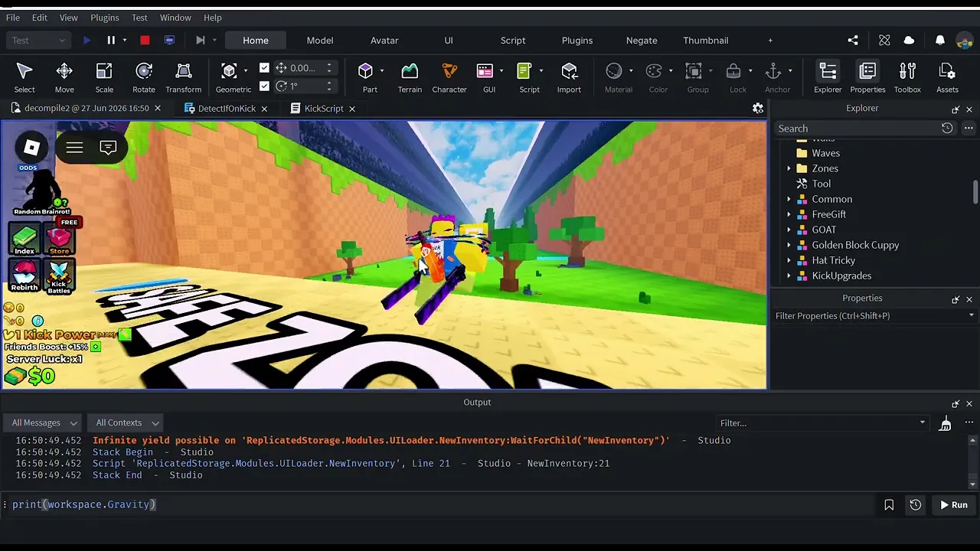Click the Character tool icon
This screenshot has width=980, height=551.
point(449,78)
